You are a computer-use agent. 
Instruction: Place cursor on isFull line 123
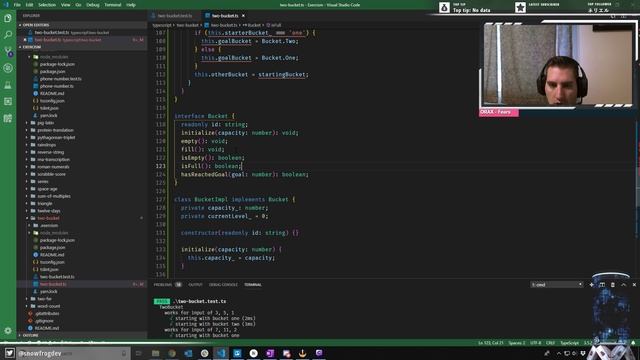(x=211, y=166)
